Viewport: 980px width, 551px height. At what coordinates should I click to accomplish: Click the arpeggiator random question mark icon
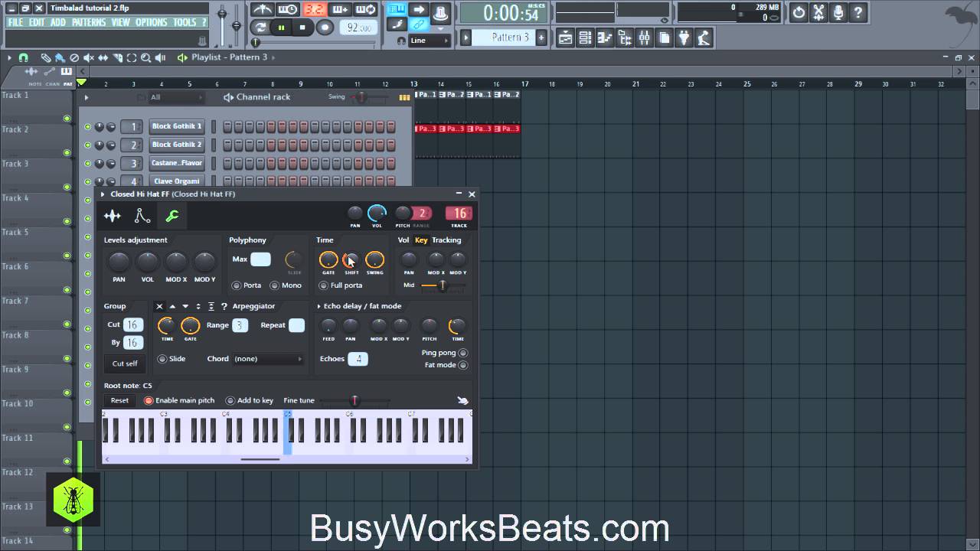(x=224, y=306)
